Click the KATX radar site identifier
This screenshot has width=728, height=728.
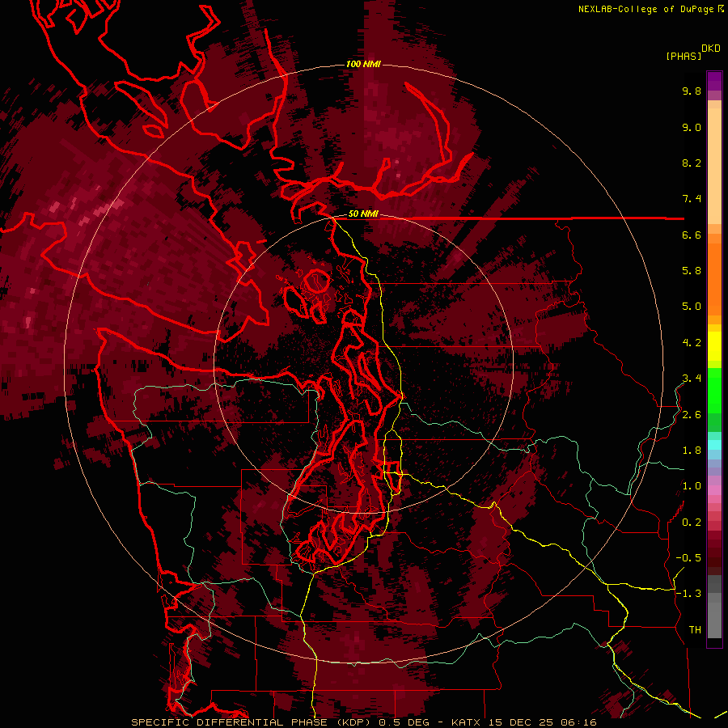pyautogui.click(x=467, y=722)
